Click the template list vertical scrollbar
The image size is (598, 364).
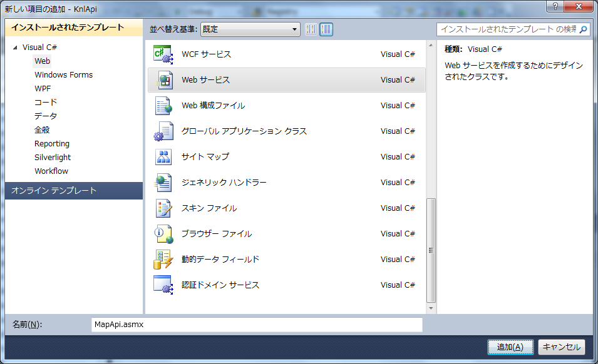coord(430,250)
